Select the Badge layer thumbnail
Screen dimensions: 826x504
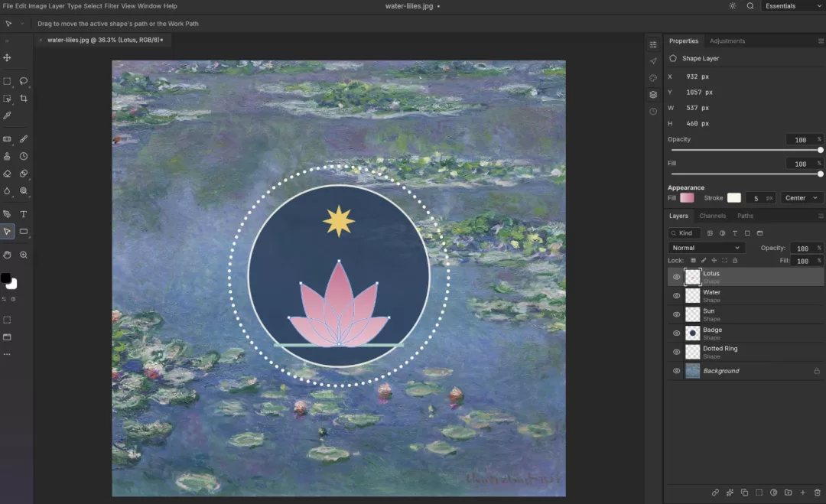692,333
